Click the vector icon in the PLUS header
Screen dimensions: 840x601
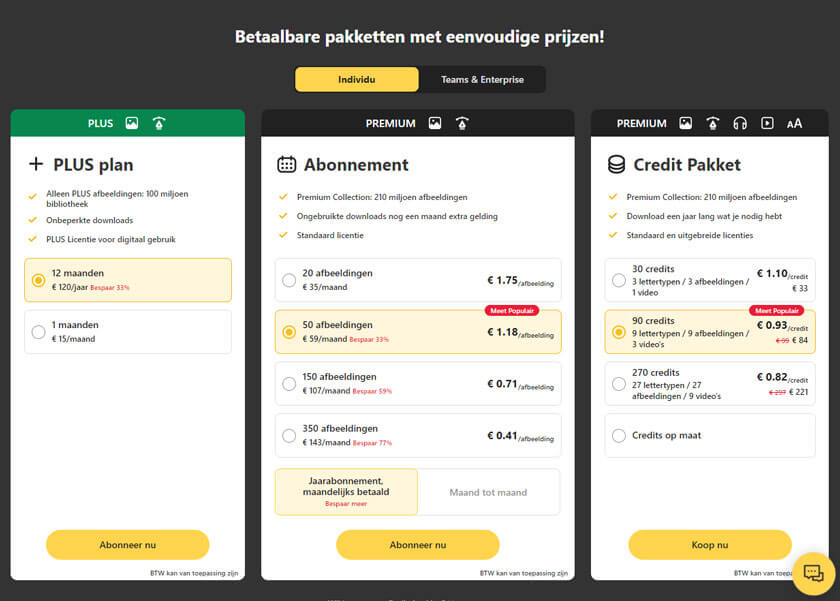coord(158,123)
